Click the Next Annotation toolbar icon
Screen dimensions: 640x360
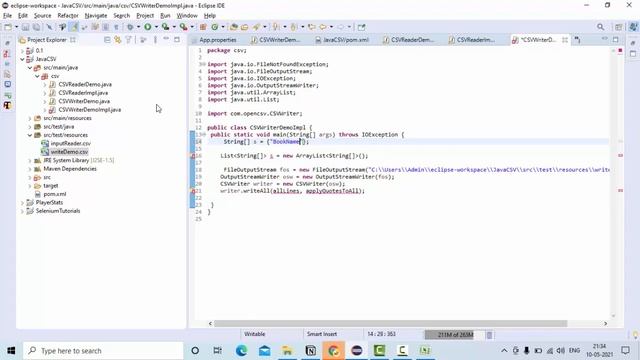[276, 27]
